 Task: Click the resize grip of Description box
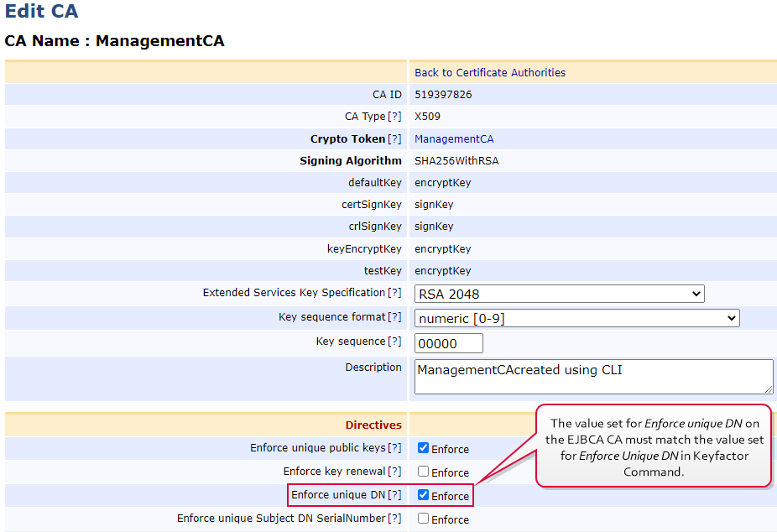point(768,390)
